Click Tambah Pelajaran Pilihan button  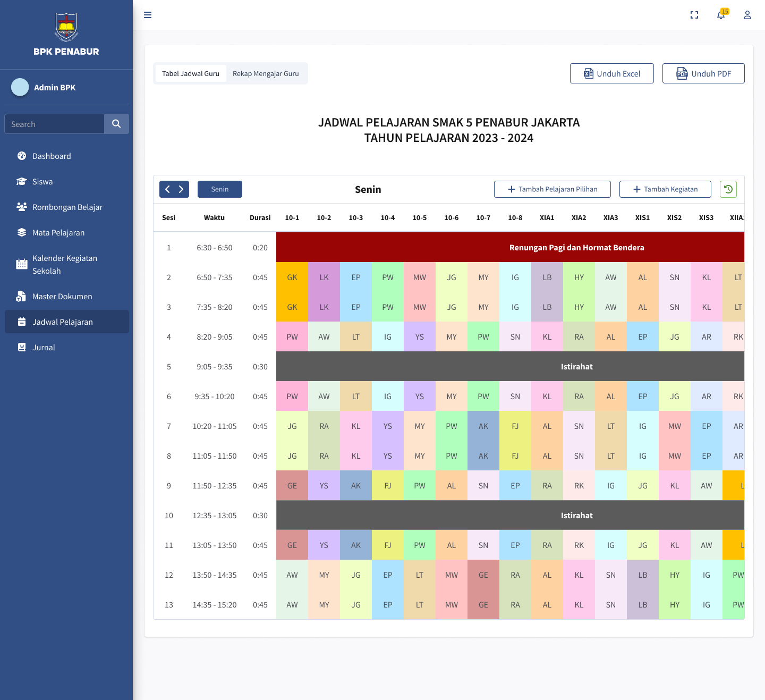point(552,189)
